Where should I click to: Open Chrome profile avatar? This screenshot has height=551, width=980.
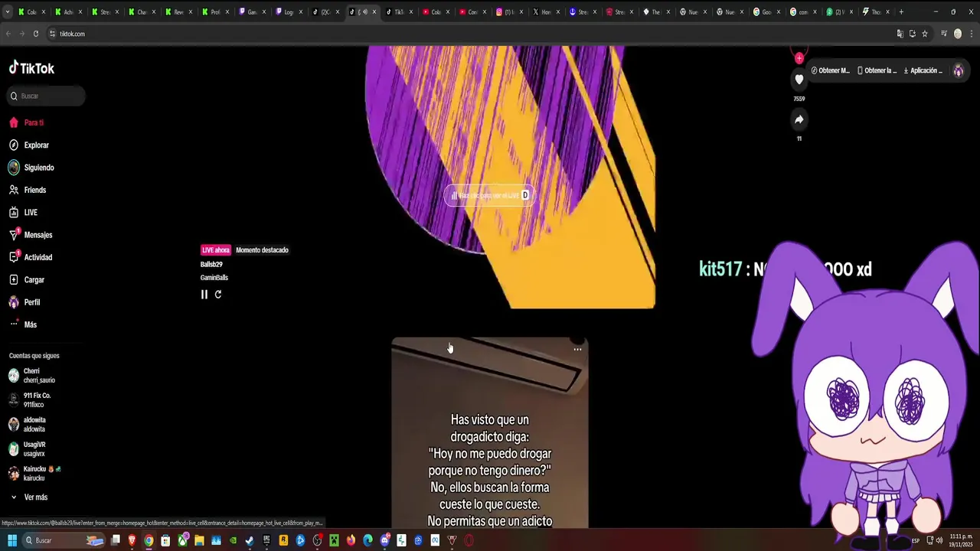tap(958, 34)
